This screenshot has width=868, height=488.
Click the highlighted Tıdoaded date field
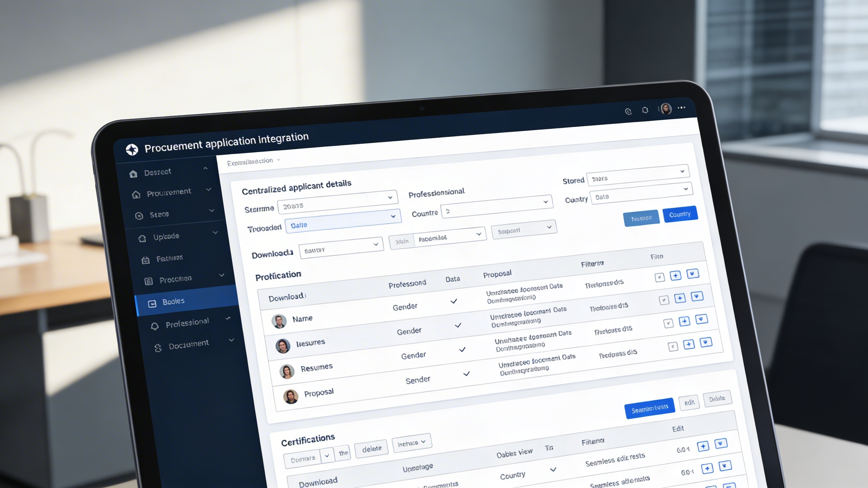(x=343, y=221)
